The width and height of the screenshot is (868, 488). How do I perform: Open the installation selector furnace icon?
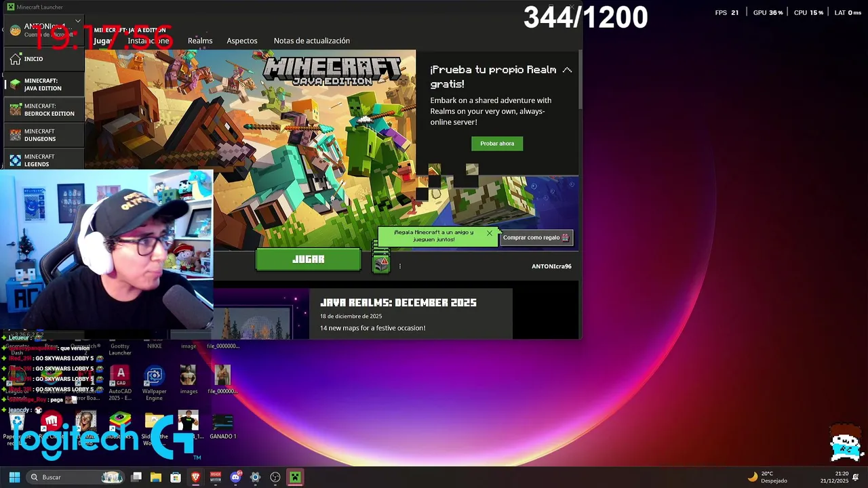381,263
